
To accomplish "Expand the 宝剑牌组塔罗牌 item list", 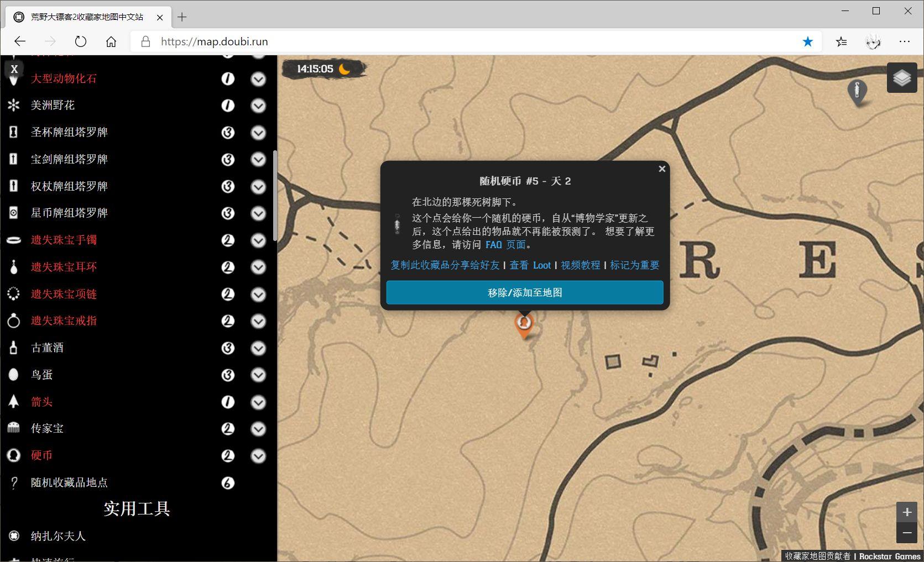I will 258,160.
